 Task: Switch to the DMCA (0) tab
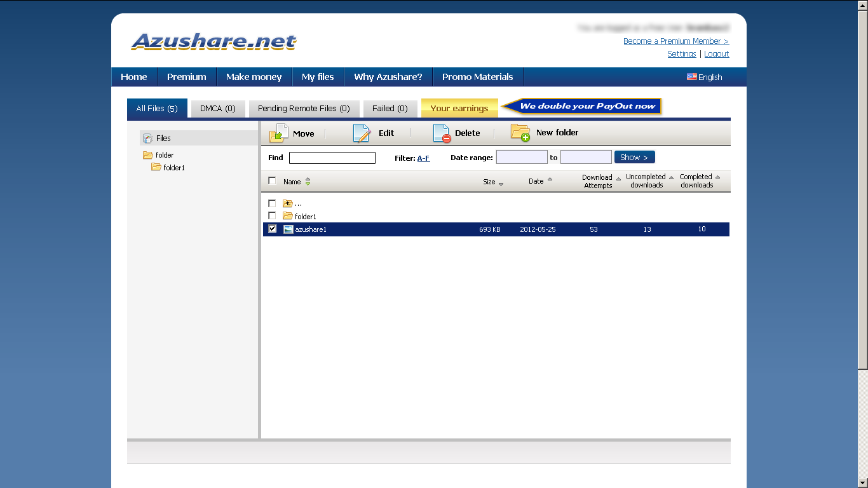point(218,109)
